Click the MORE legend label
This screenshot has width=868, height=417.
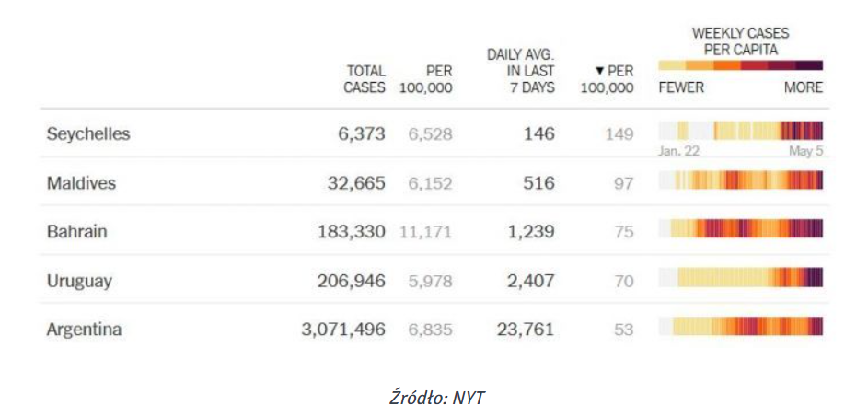click(x=803, y=88)
